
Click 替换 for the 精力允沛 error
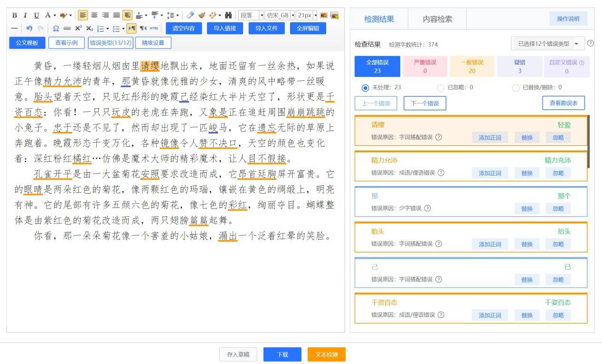coord(527,173)
